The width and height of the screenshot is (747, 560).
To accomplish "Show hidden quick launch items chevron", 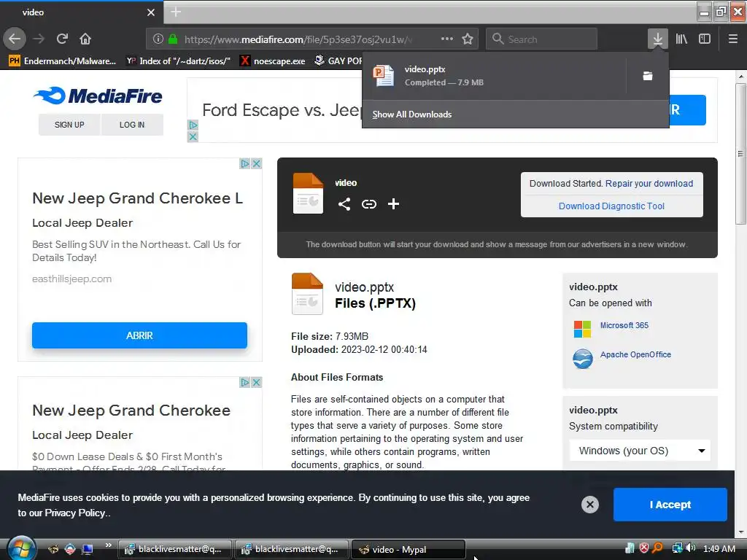I will [x=108, y=545].
